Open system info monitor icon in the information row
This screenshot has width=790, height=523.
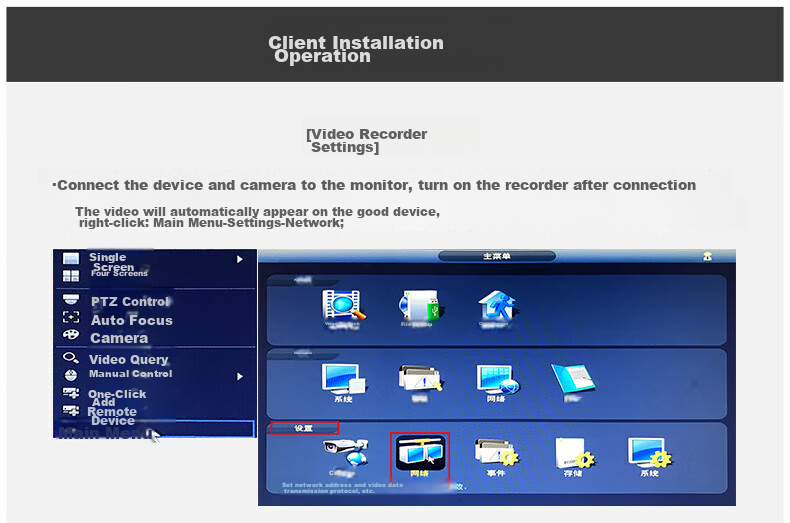click(344, 379)
